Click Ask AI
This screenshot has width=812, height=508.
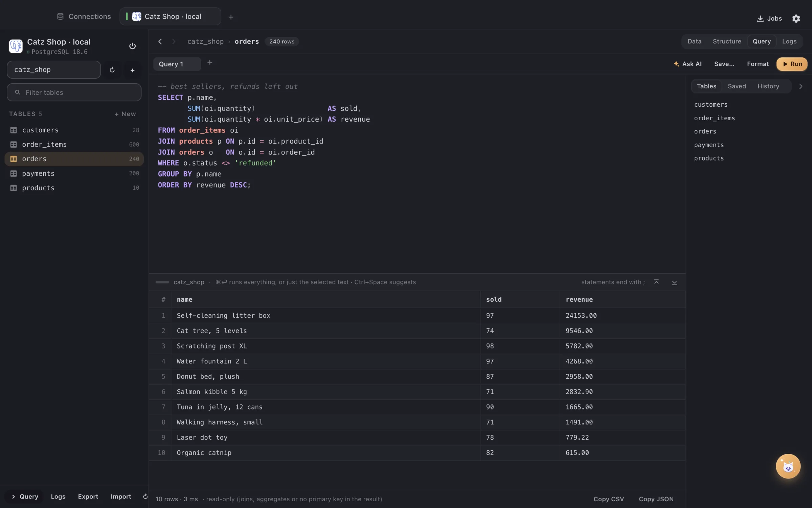[687, 64]
